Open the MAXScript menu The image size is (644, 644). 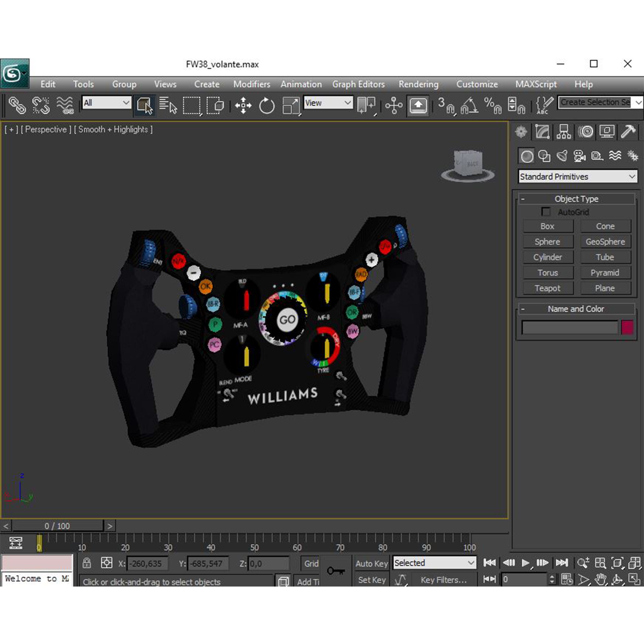[536, 84]
